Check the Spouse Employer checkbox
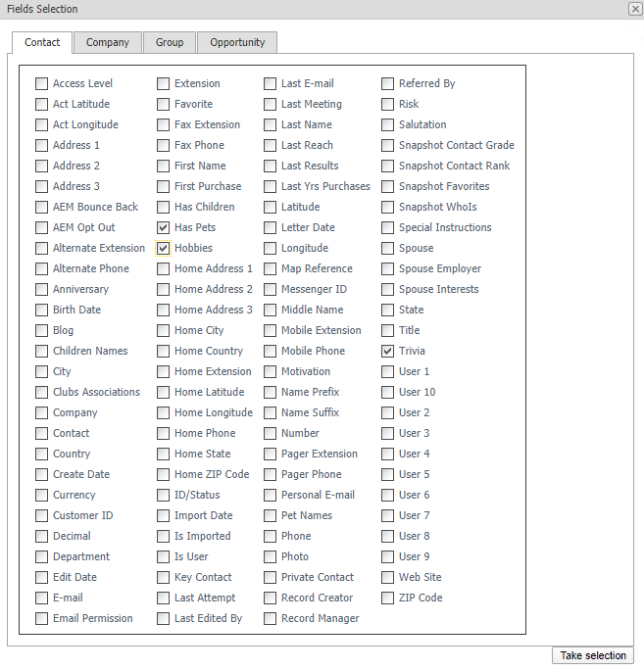Viewport: 644px width, 671px height. point(387,268)
